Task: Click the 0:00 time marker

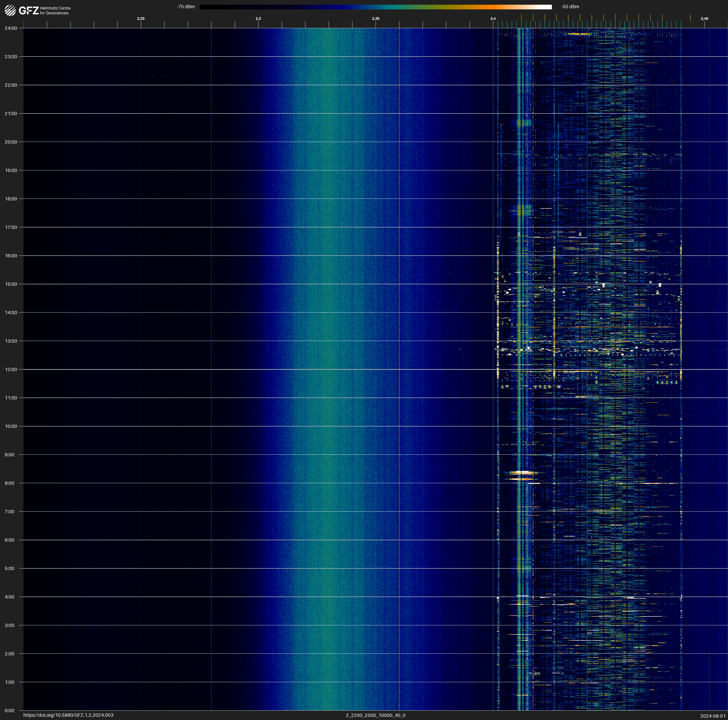Action: pyautogui.click(x=9, y=711)
